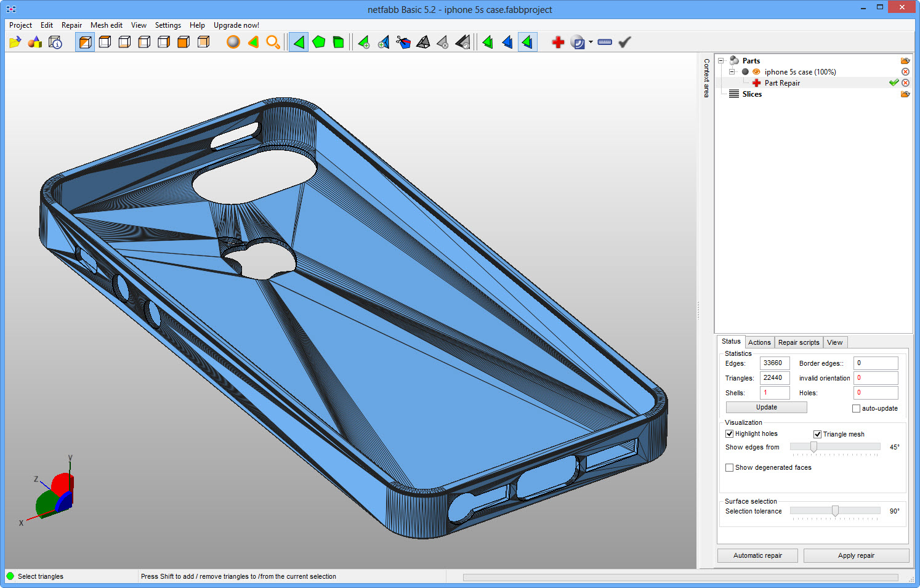920x588 pixels.
Task: Click the Upgrade now! menu item
Action: coord(236,25)
